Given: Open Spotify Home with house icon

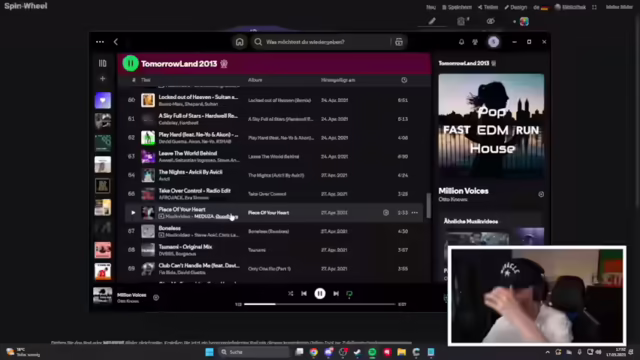Looking at the screenshot, I should (240, 42).
